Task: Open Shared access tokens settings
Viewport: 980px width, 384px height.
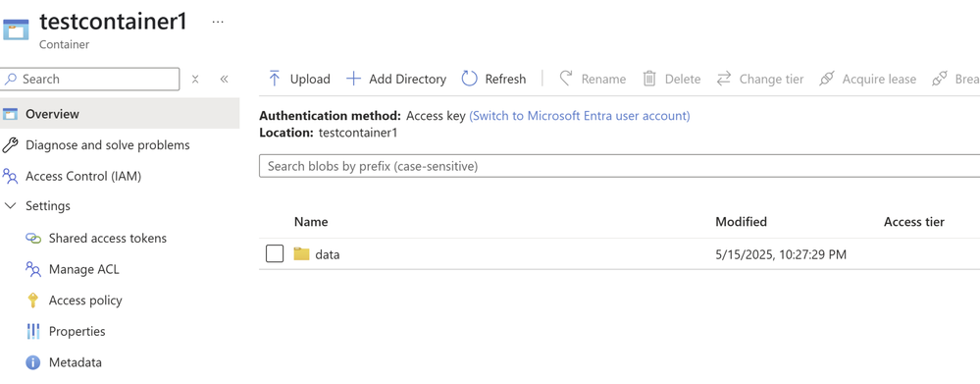Action: click(108, 239)
